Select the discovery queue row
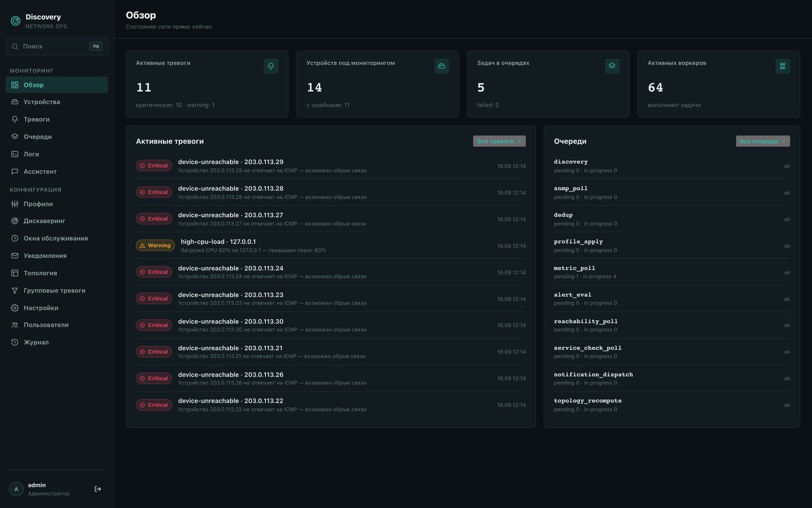Image resolution: width=812 pixels, height=508 pixels. tap(672, 166)
